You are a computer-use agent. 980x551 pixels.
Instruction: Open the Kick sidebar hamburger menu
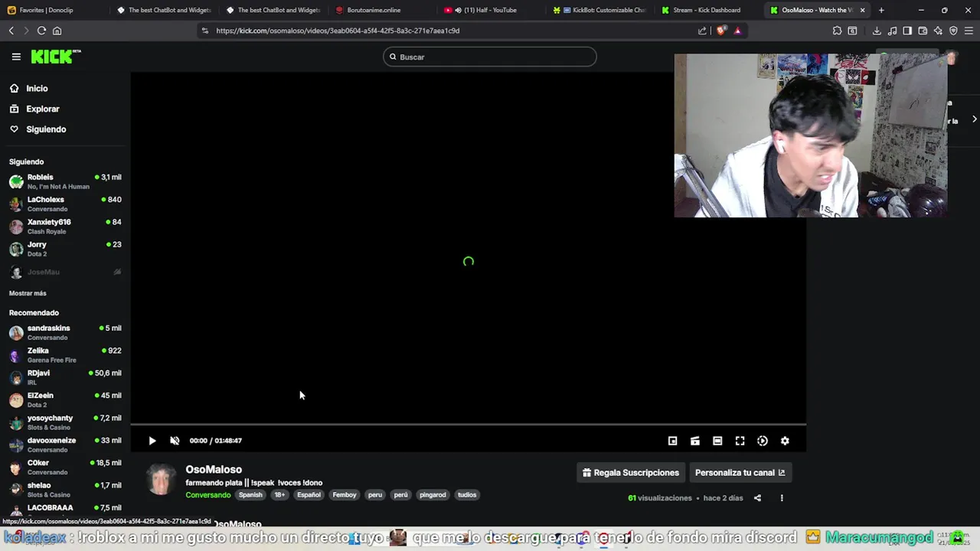[x=16, y=57]
